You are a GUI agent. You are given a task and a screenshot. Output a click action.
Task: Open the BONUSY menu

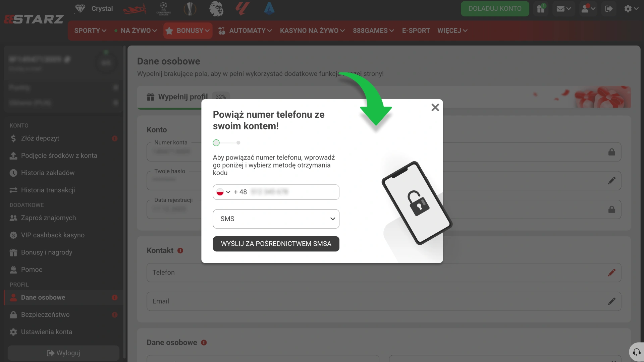click(x=188, y=31)
